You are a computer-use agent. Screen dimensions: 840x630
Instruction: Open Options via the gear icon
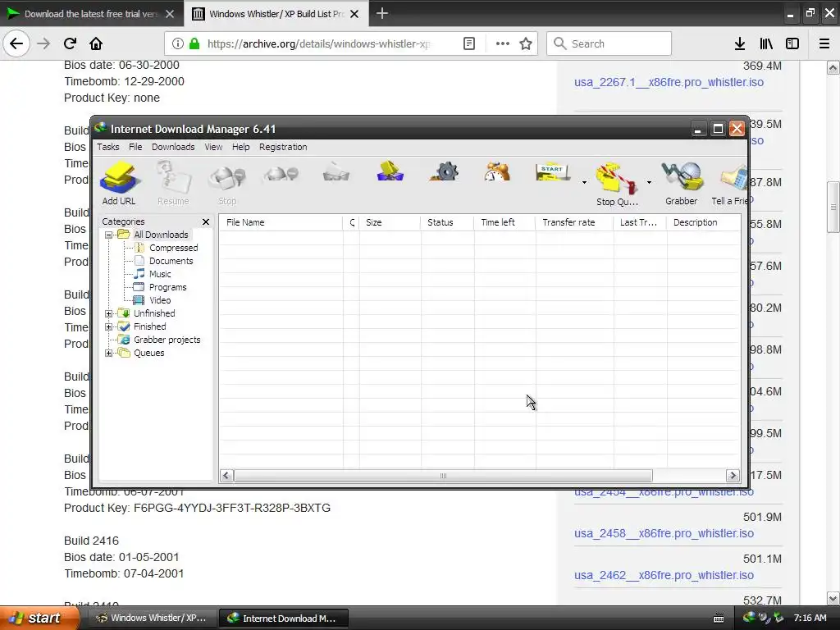444,172
